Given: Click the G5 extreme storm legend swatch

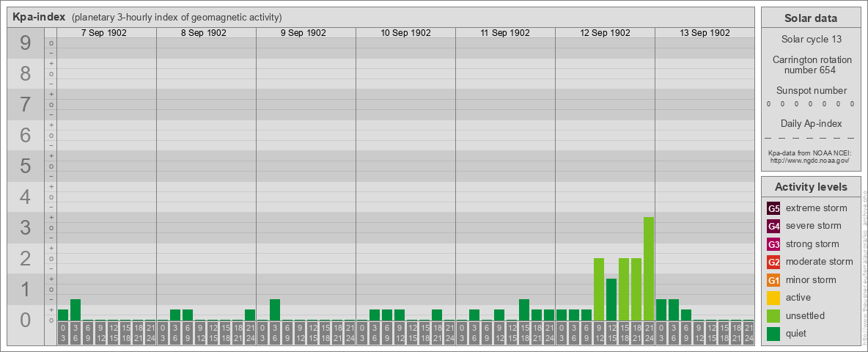Looking at the screenshot, I should click(773, 209).
